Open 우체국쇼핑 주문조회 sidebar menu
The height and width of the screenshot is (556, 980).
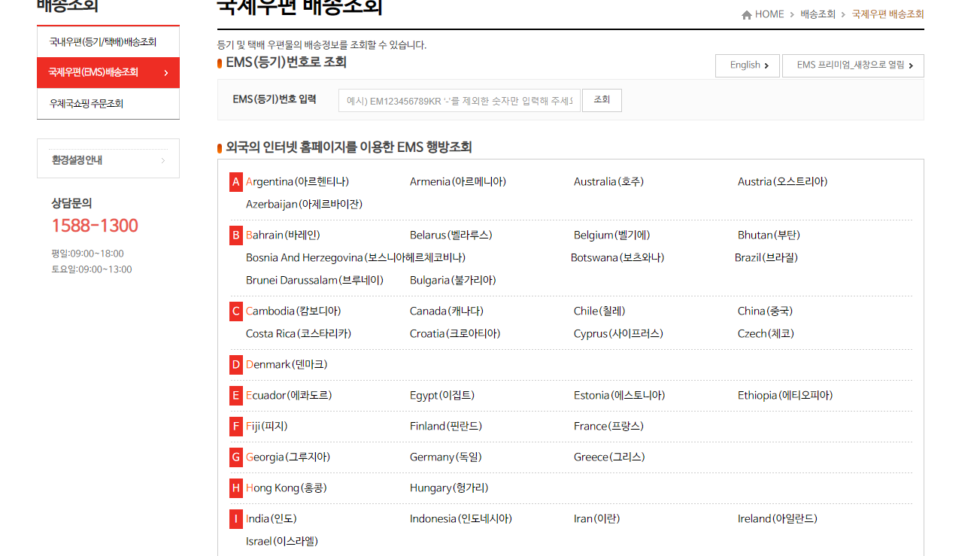coord(108,104)
